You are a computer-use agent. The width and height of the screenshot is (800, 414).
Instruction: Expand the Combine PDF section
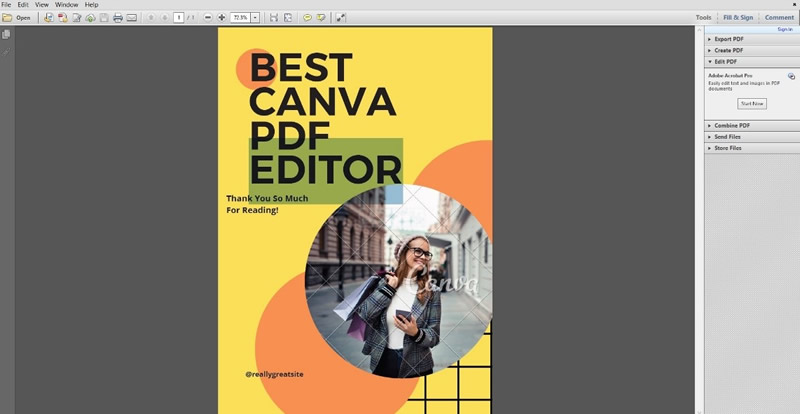(x=752, y=126)
